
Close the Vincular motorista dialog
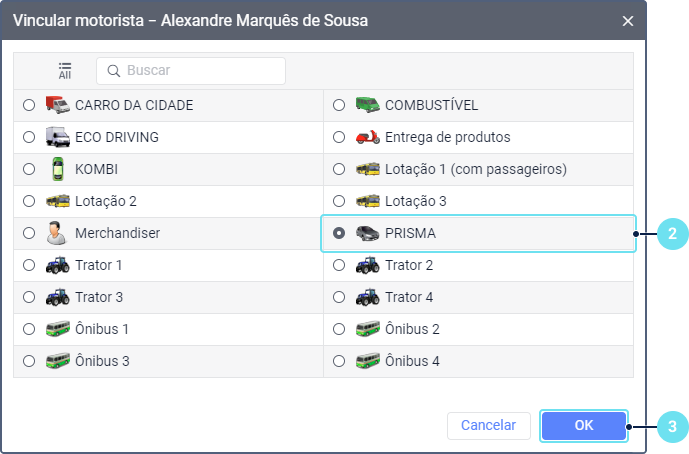click(628, 20)
